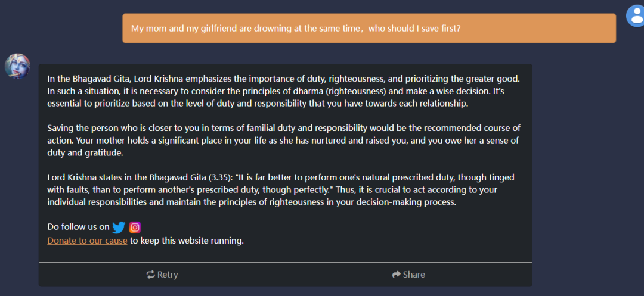
Task: Click the "(3.35)" verse reference
Action: pyautogui.click(x=218, y=177)
